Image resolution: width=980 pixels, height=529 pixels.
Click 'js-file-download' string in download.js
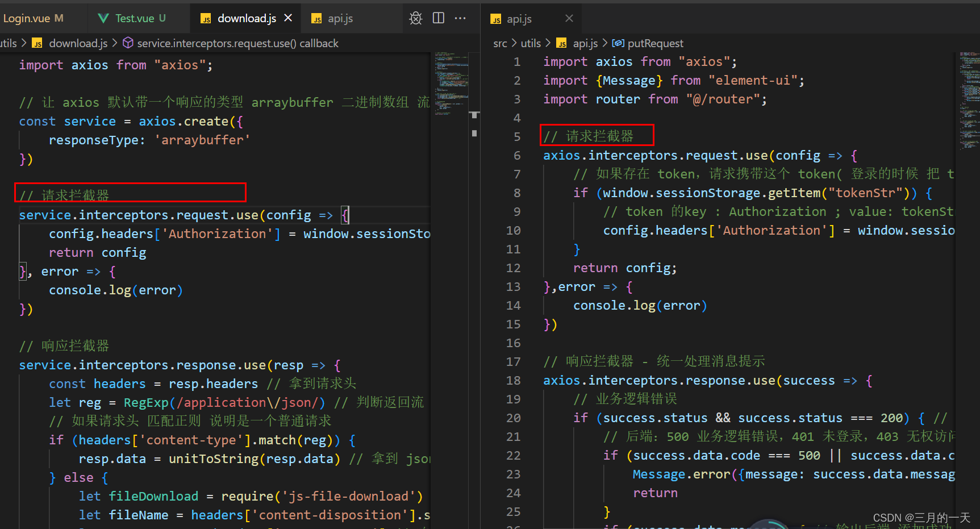(x=349, y=496)
